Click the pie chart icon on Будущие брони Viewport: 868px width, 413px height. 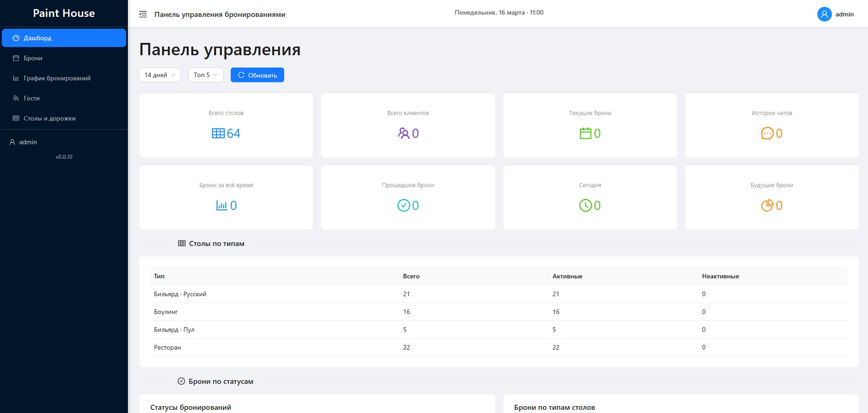point(767,205)
